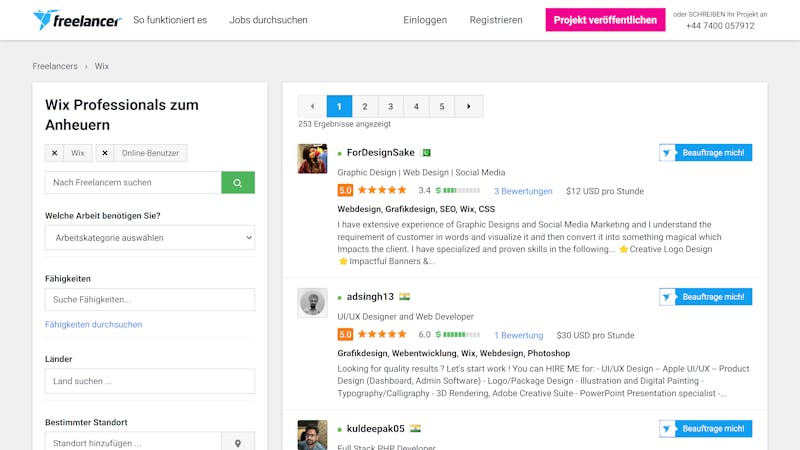Open adsingh13 1 Bewertung link
This screenshot has height=450, width=800.
518,335
